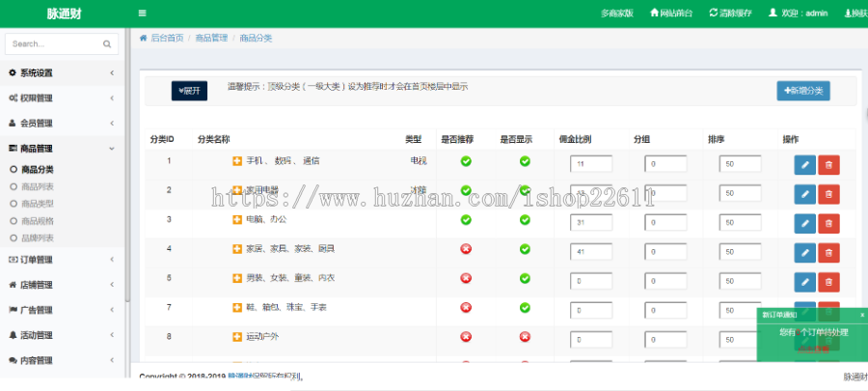868x391 pixels.
Task: Select 商品分类 submenu item
Action: pos(37,170)
